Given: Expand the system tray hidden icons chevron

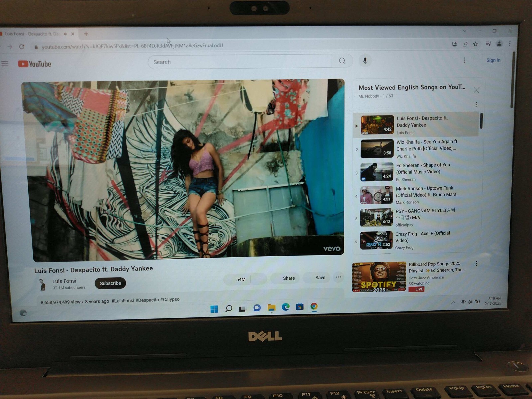Looking at the screenshot, I should click(x=453, y=302).
